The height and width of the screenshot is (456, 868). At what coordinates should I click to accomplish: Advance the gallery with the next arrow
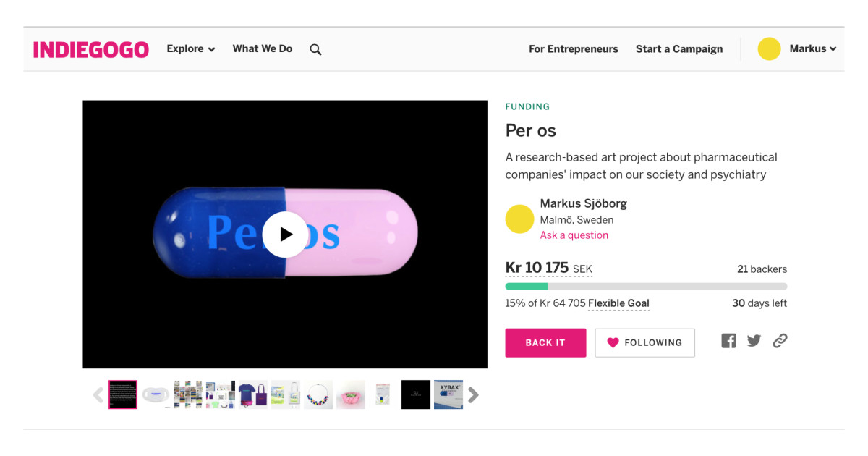(474, 394)
